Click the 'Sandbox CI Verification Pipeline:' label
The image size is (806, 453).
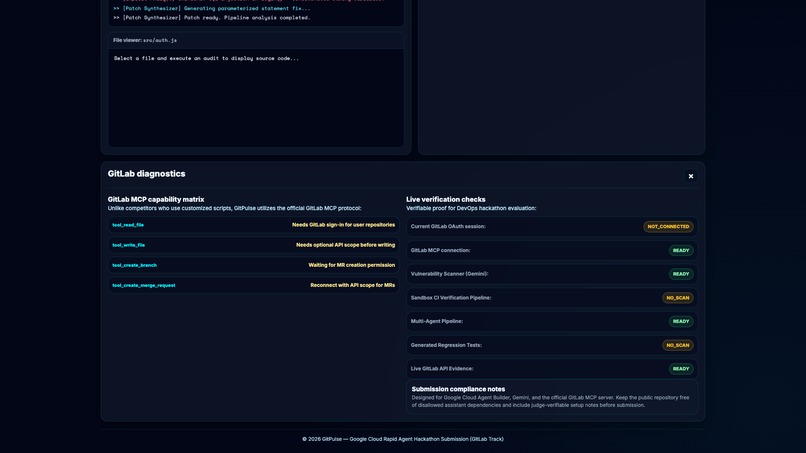tap(451, 298)
